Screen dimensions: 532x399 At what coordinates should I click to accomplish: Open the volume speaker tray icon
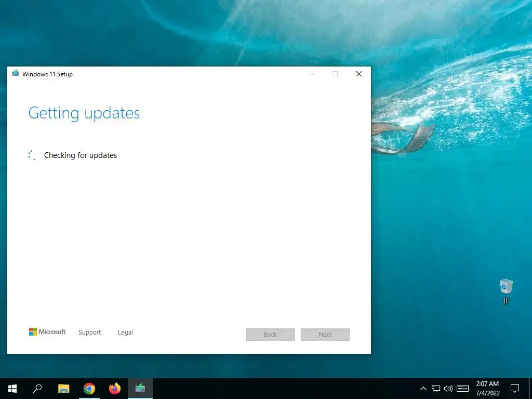point(448,389)
